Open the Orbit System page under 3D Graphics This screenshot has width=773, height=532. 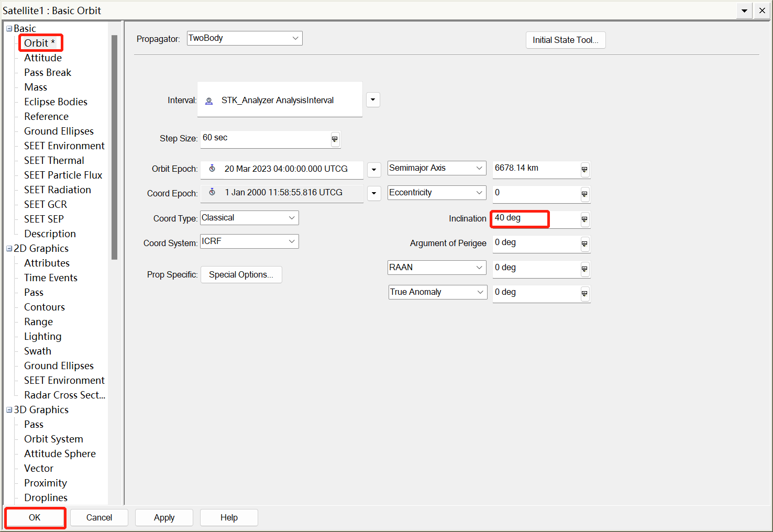[x=53, y=439]
